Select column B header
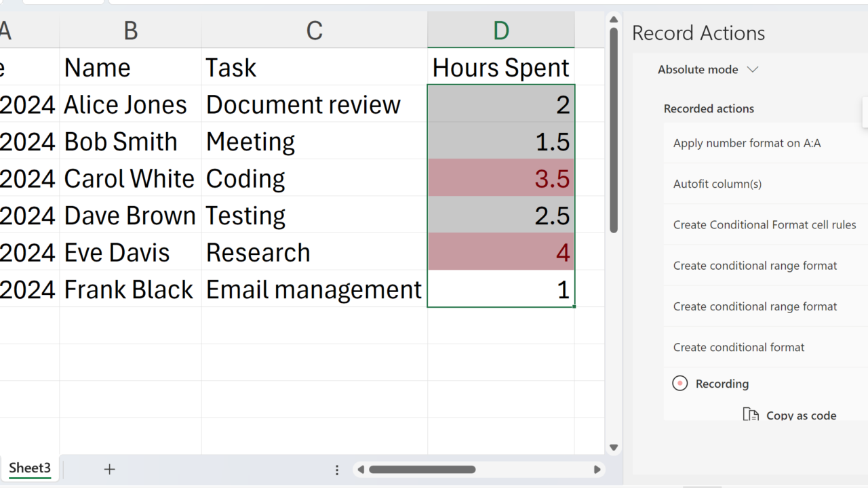Screen dimensions: 868x488 [130, 30]
